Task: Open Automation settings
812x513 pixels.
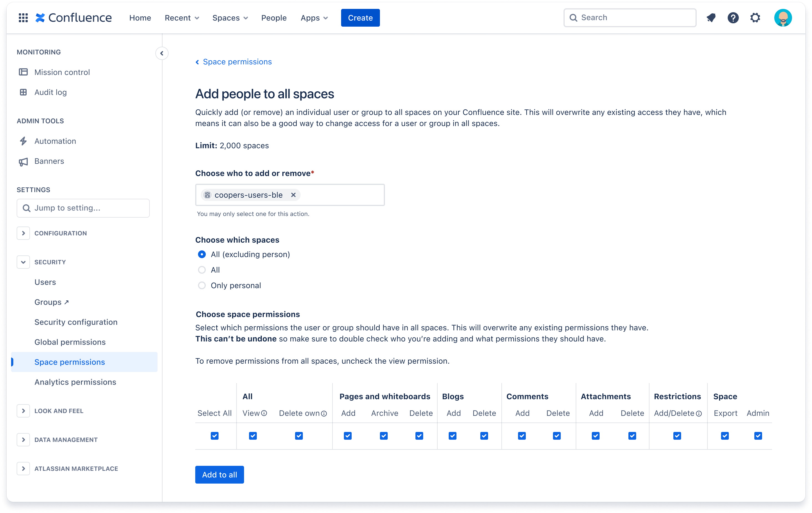Action: pyautogui.click(x=55, y=141)
